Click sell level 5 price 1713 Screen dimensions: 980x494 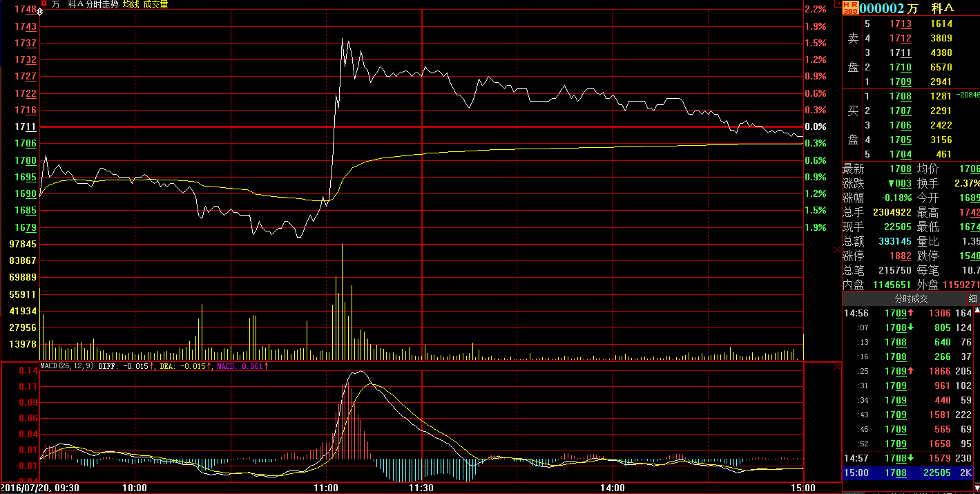[900, 23]
